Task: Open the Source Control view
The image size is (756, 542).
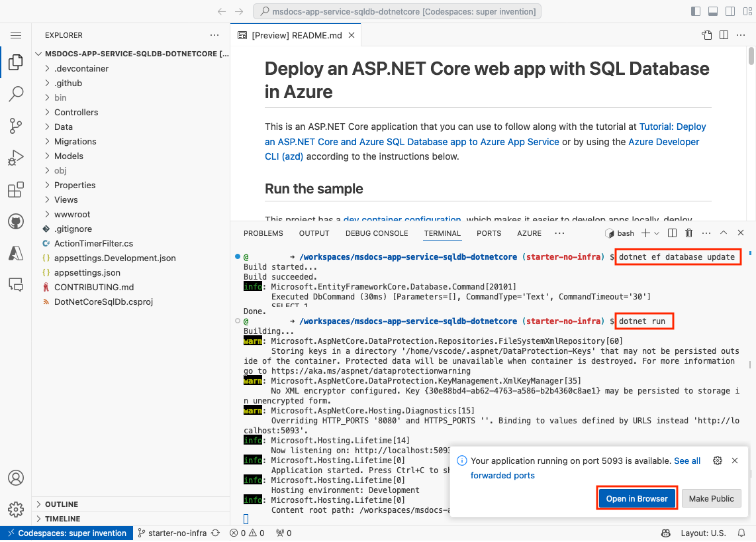Action: pyautogui.click(x=16, y=126)
